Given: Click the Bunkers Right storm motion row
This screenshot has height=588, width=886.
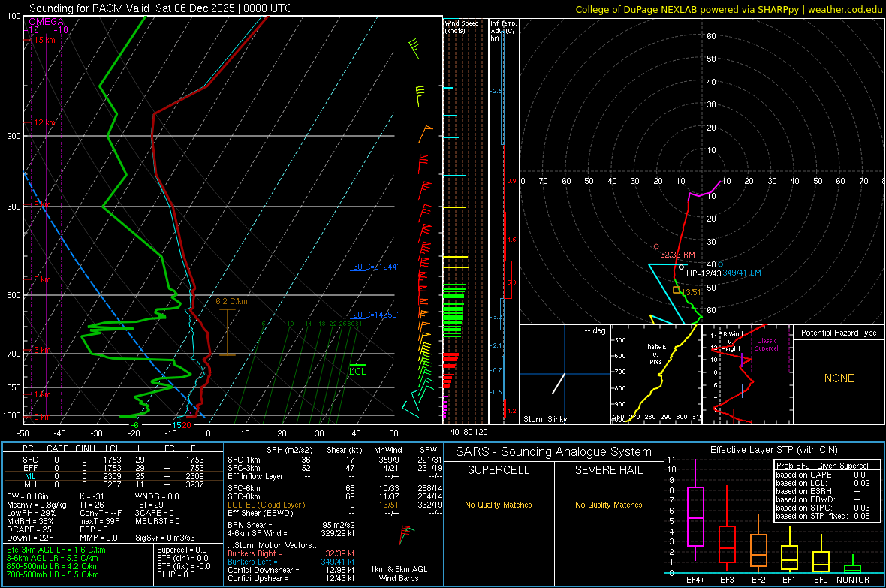Looking at the screenshot, I should 291,553.
